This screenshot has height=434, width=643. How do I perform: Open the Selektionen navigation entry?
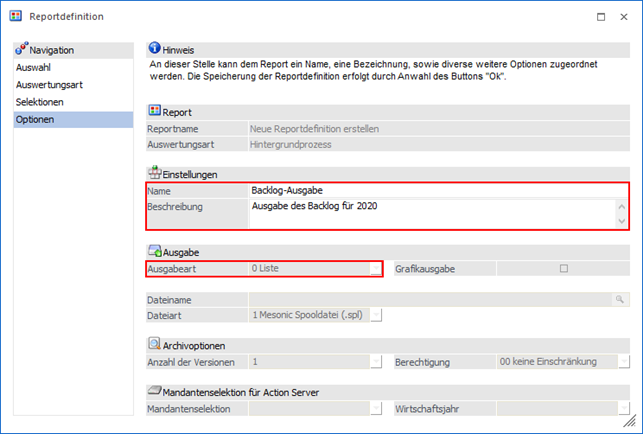(x=40, y=102)
